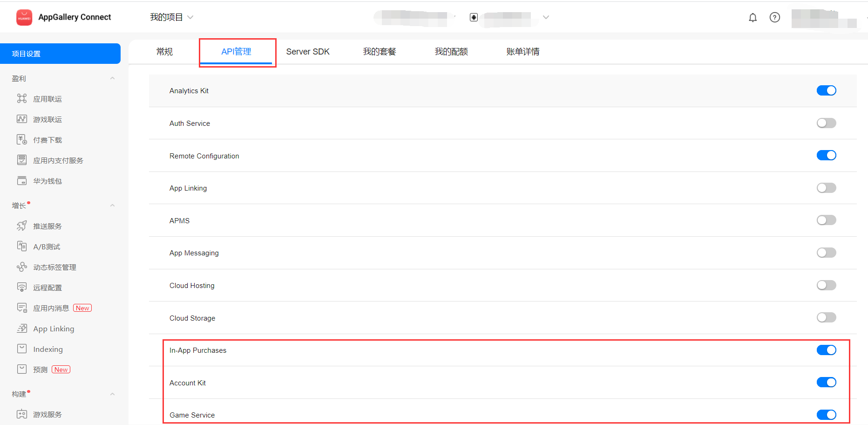Disable the Analytics Kit switch

826,90
